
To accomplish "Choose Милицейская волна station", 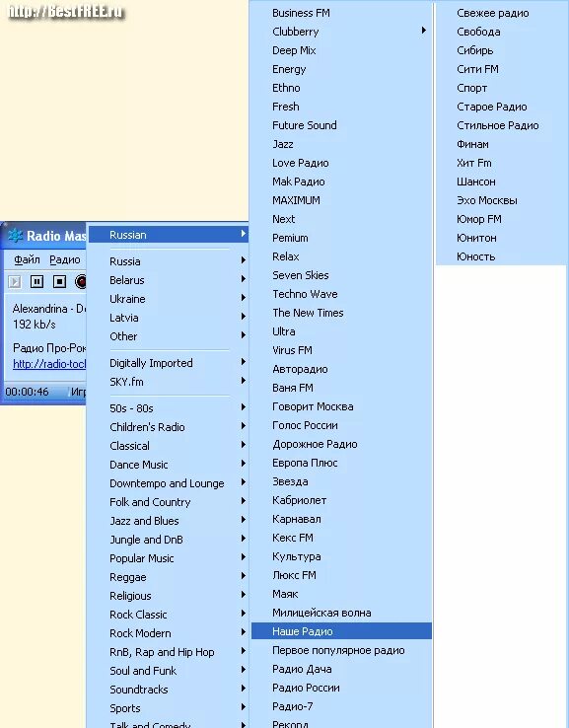I will [341, 613].
